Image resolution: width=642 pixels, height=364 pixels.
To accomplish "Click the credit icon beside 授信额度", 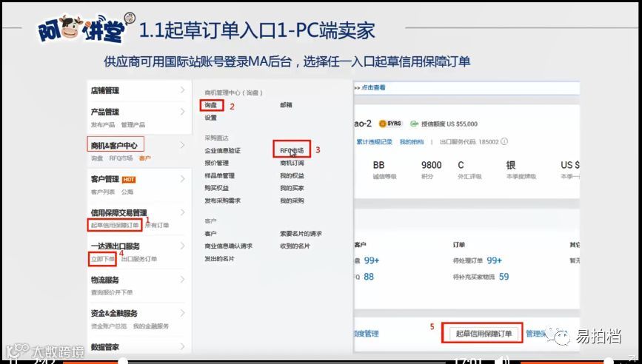I will click(x=415, y=124).
